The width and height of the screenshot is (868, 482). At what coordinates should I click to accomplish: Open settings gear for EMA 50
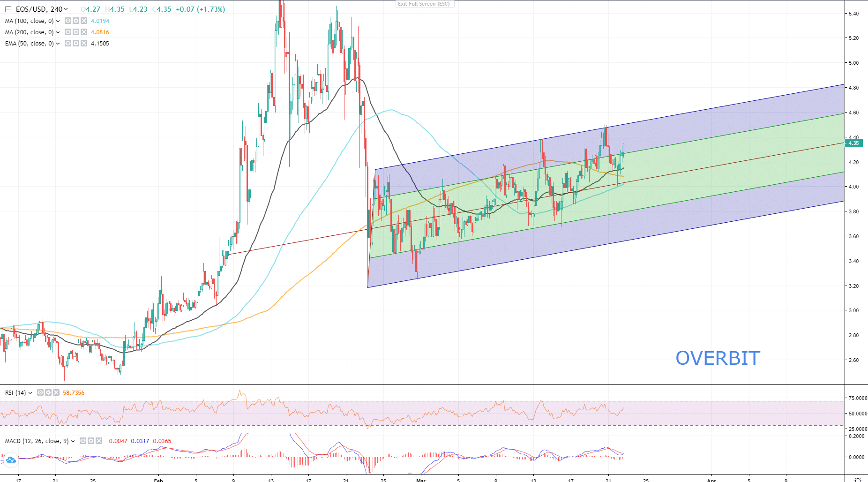76,44
